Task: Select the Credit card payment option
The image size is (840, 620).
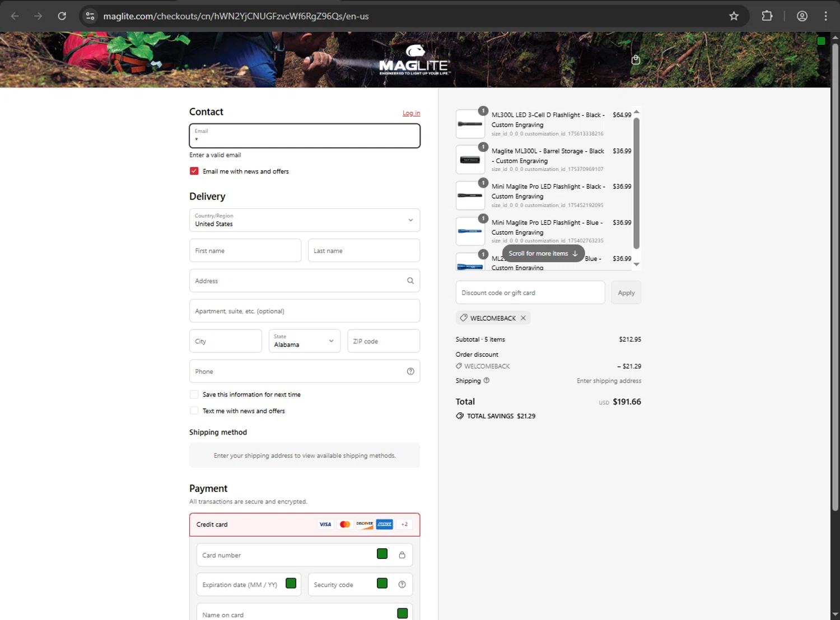Action: [x=305, y=525]
